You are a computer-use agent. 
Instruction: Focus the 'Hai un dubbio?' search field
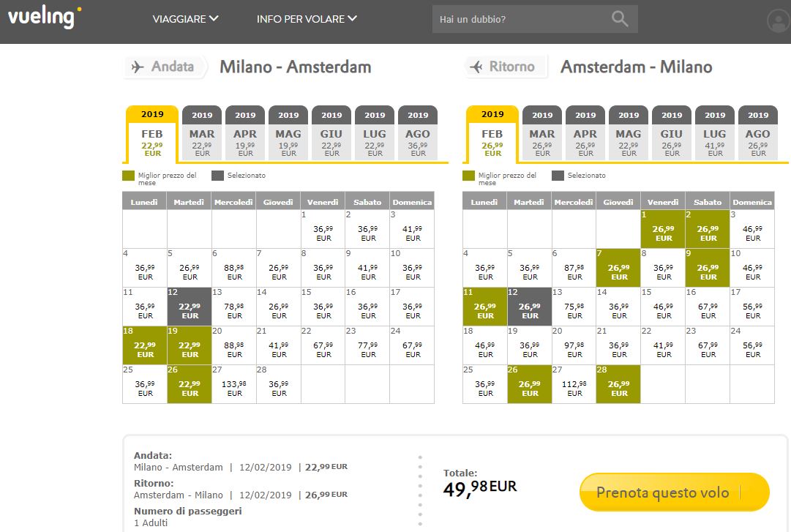pyautogui.click(x=535, y=19)
